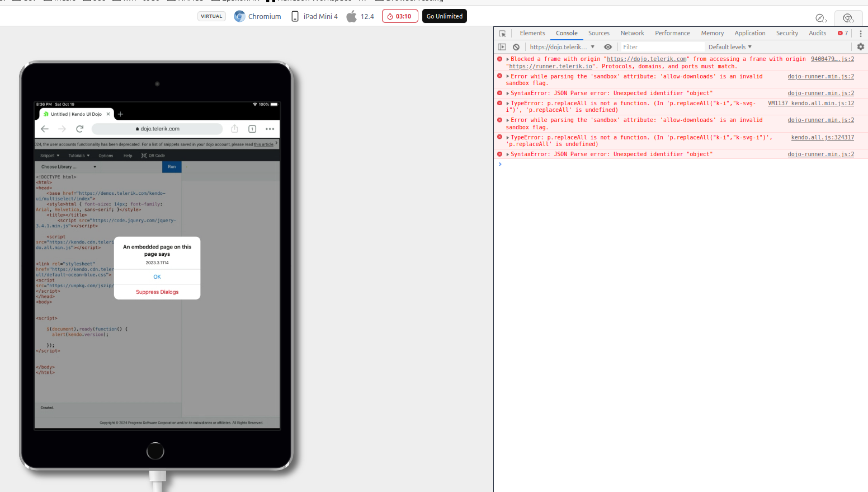Screen dimensions: 868x492
Task: Click the VIRTUAL badge label
Action: coord(211,16)
